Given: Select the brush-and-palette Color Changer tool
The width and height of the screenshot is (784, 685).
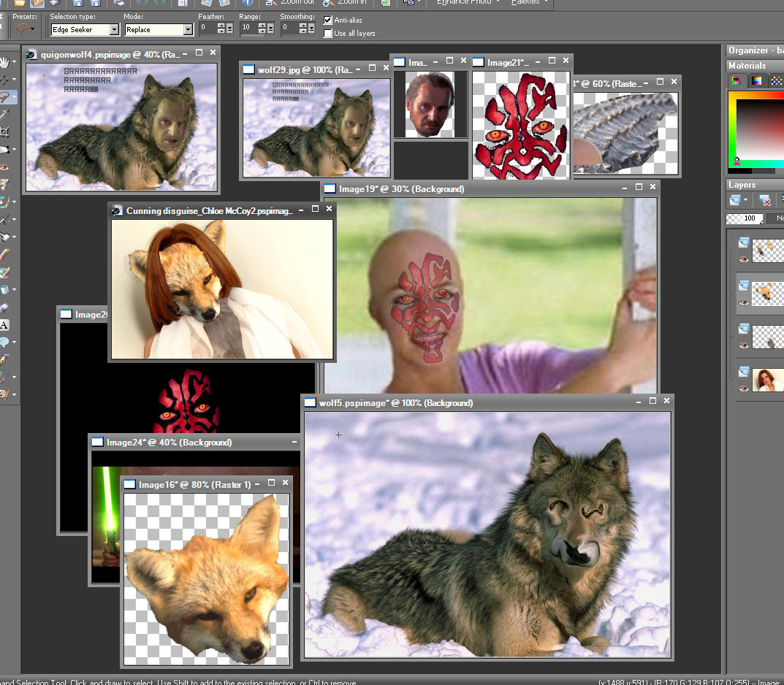Looking at the screenshot, I should point(4,272).
